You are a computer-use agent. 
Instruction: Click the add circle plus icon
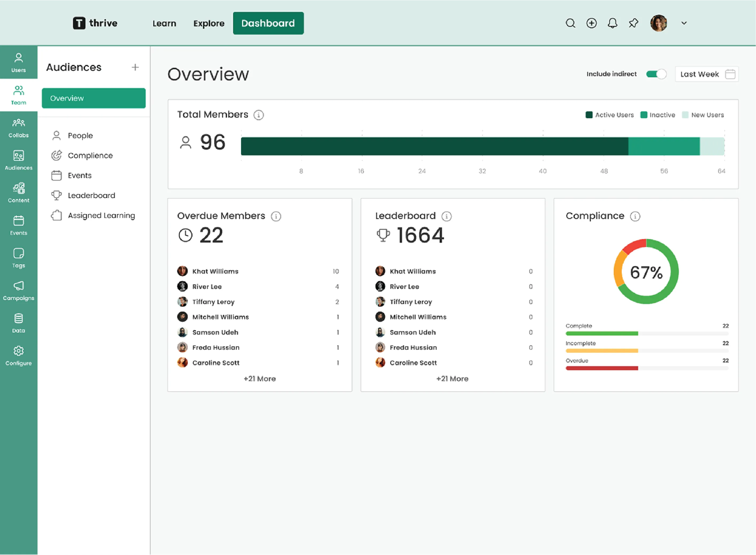591,23
